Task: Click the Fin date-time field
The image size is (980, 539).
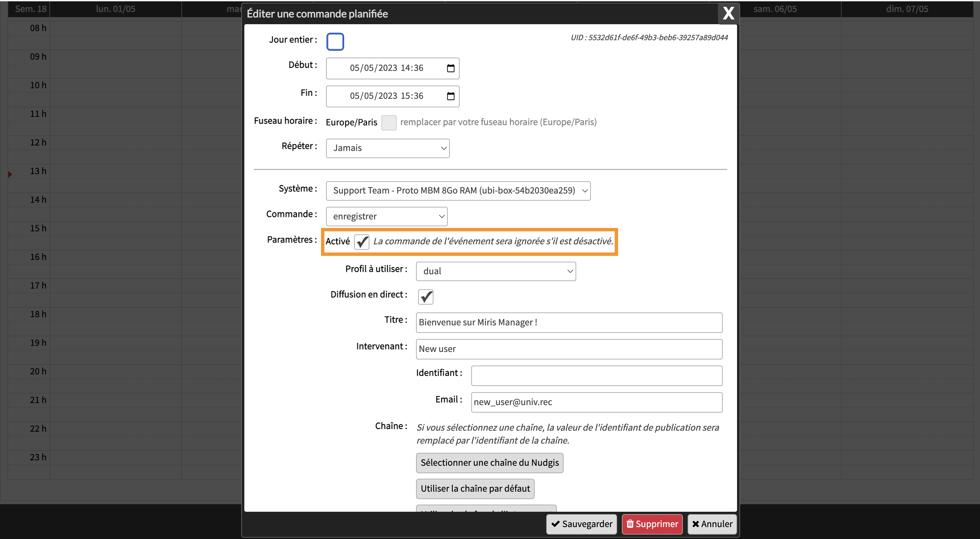Action: [x=393, y=96]
